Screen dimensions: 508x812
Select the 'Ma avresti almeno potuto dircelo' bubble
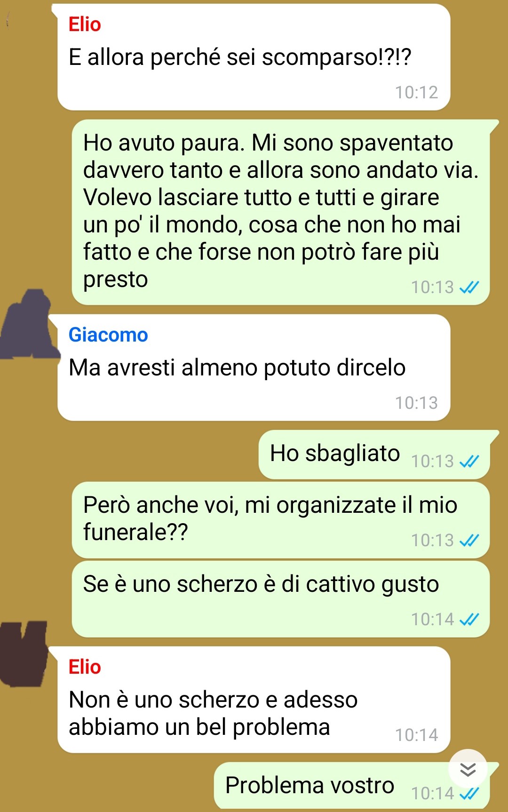(x=254, y=368)
